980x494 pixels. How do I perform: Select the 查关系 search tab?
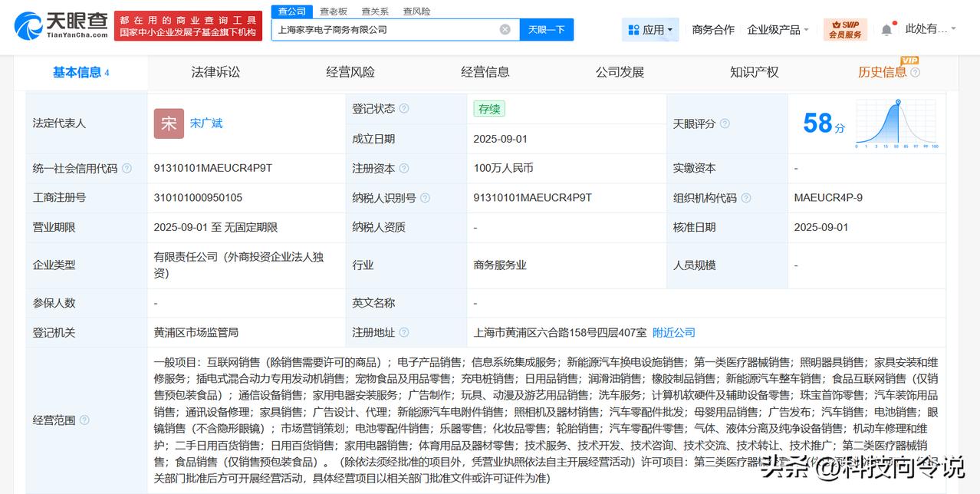[375, 12]
